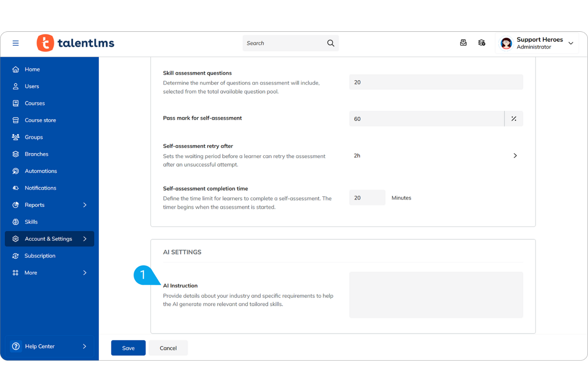
Task: Open the course catalog stack icon
Action: pyautogui.click(x=482, y=42)
